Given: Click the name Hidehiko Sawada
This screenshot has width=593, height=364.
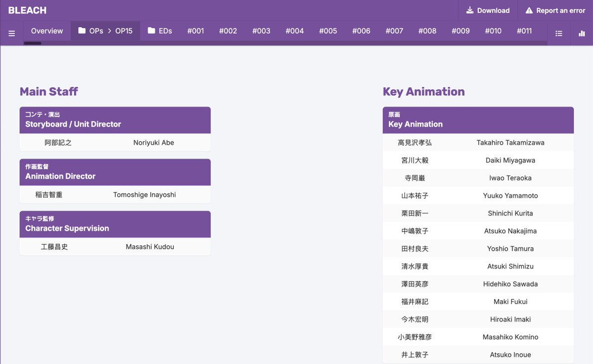Looking at the screenshot, I should [510, 284].
